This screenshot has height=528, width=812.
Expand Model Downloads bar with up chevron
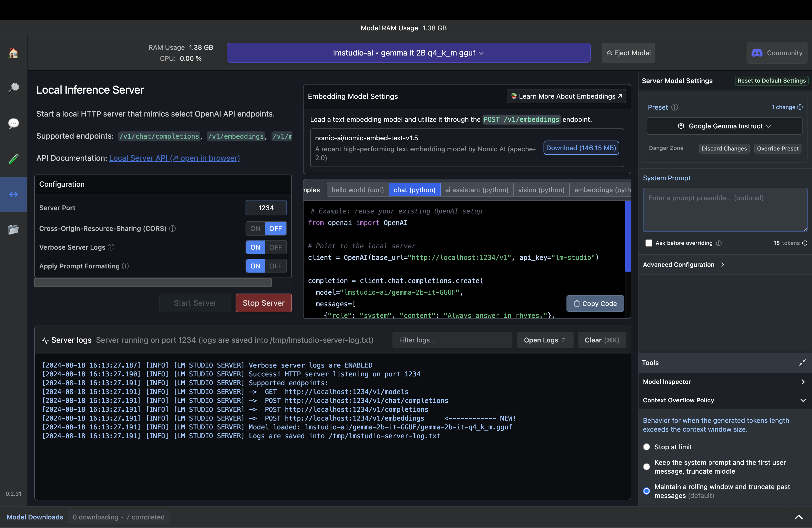tap(798, 517)
